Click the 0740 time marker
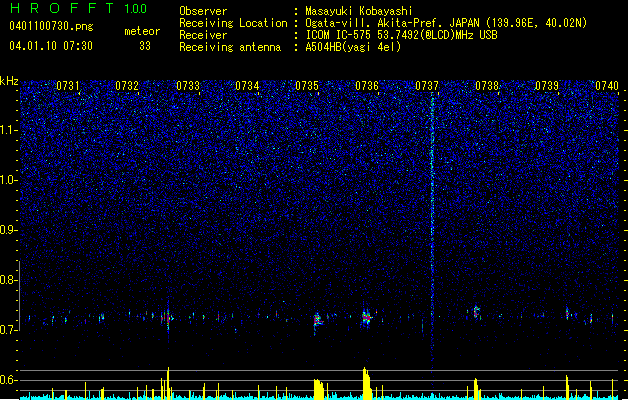This screenshot has width=629, height=400. point(607,86)
